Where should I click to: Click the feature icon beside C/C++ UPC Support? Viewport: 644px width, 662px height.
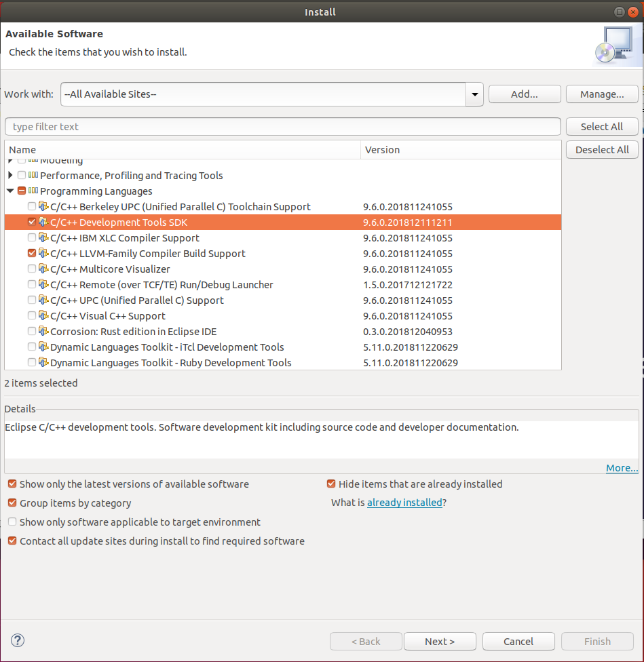click(x=43, y=300)
